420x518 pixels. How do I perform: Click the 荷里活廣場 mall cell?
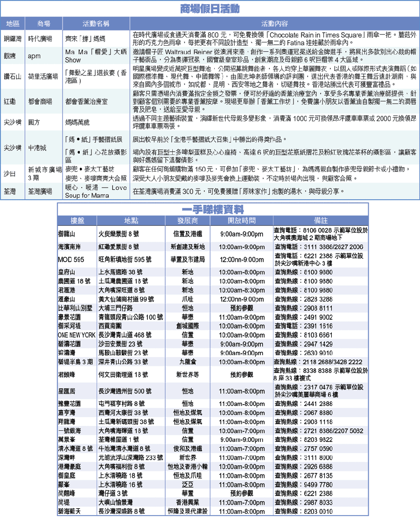pos(43,77)
